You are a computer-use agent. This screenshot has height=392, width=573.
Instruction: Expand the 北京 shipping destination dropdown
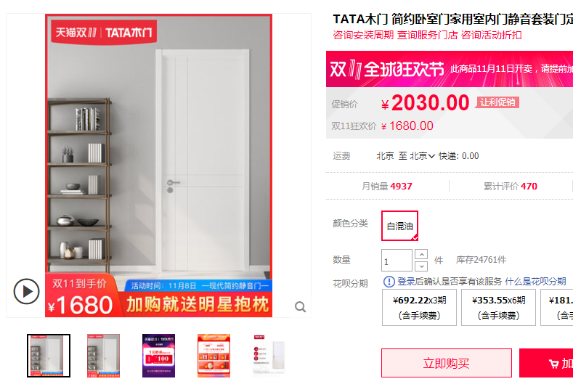(422, 156)
